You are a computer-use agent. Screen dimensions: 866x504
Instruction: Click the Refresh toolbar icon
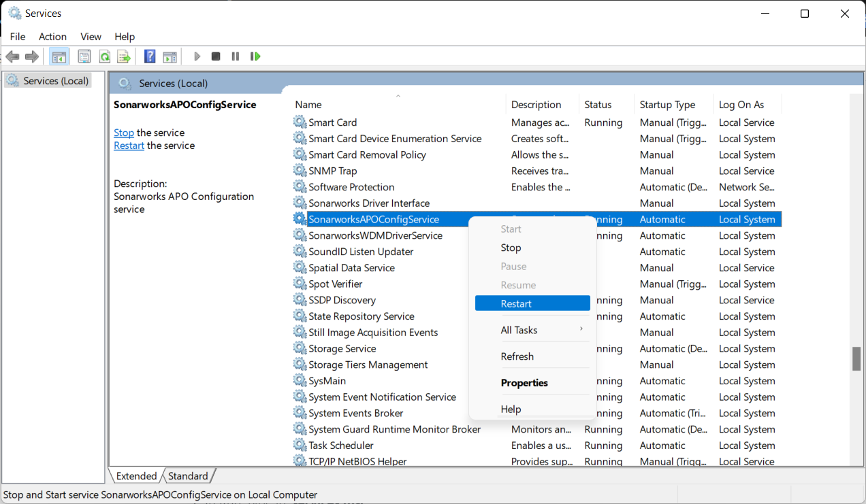pyautogui.click(x=104, y=56)
